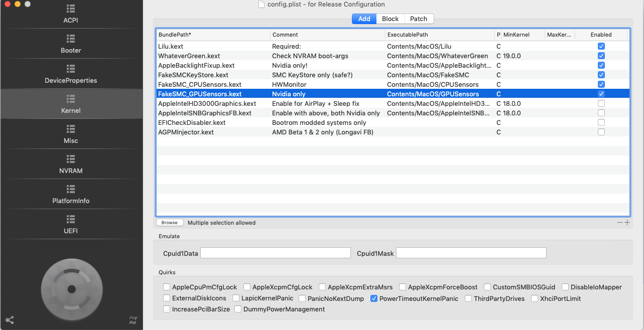
Task: Select the DeviceProperties sidebar item
Action: click(71, 74)
